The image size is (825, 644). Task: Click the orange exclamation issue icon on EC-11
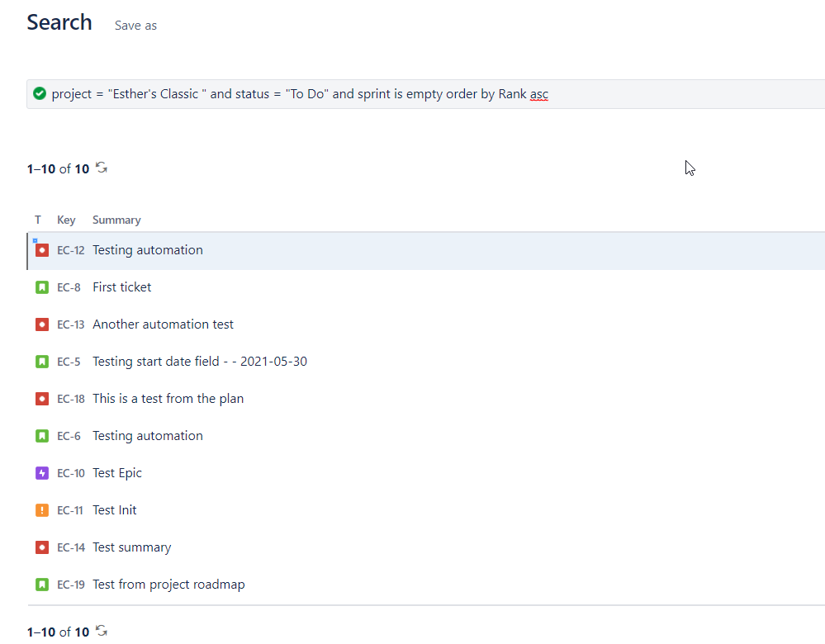[41, 509]
